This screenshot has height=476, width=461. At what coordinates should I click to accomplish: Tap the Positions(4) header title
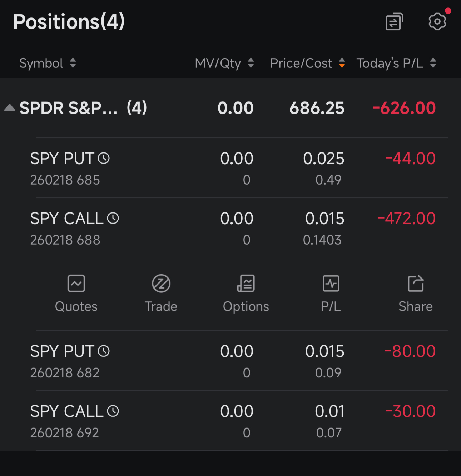69,22
